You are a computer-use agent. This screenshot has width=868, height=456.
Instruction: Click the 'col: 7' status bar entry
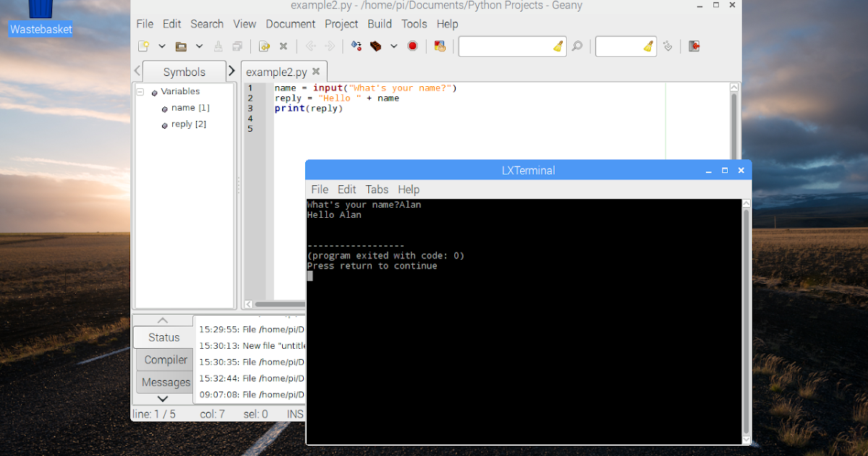pyautogui.click(x=212, y=414)
